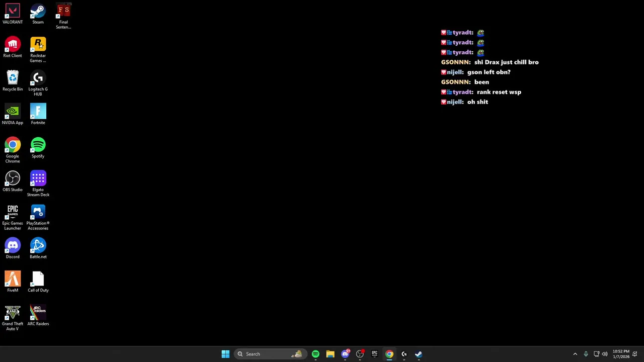This screenshot has height=362, width=644.
Task: Click the taskbar Search box
Action: (x=270, y=354)
